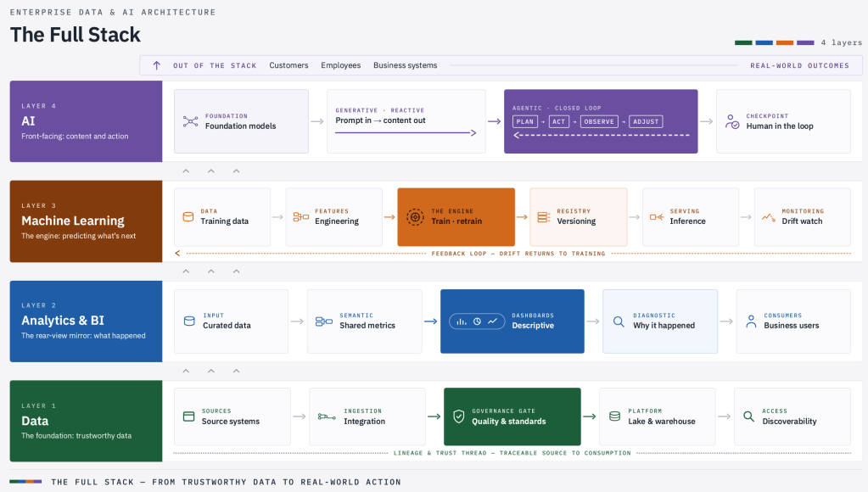The image size is (868, 492).
Task: Click the Out of the Stack label
Action: coord(215,65)
